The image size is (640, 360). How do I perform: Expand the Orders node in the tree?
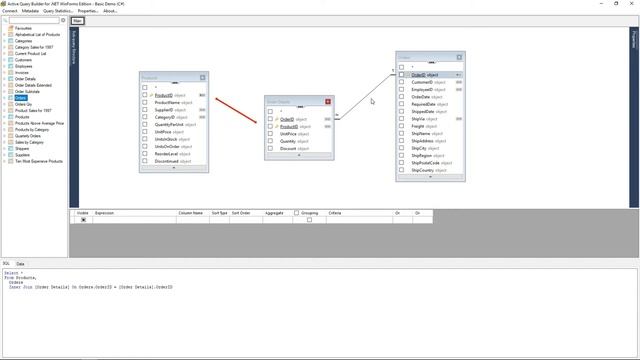(x=4, y=98)
